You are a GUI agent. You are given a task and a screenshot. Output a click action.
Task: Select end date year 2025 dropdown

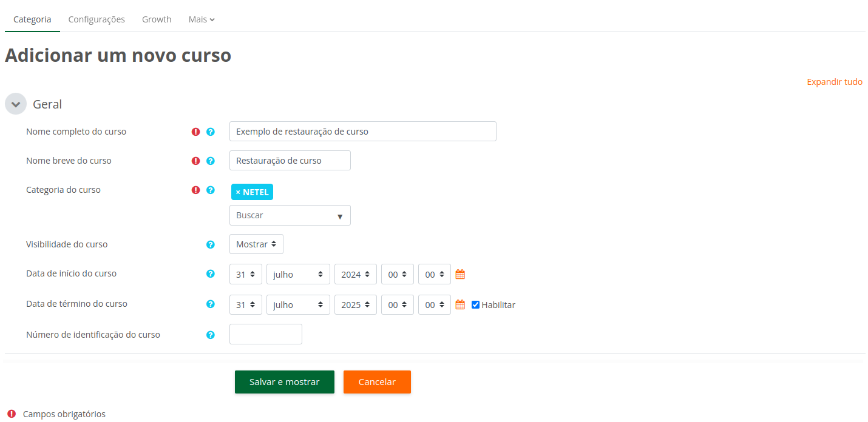355,304
